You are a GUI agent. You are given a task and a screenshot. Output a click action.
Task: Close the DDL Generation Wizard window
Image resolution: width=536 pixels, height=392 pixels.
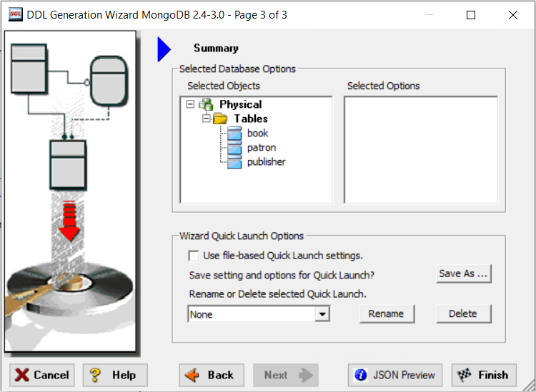512,15
